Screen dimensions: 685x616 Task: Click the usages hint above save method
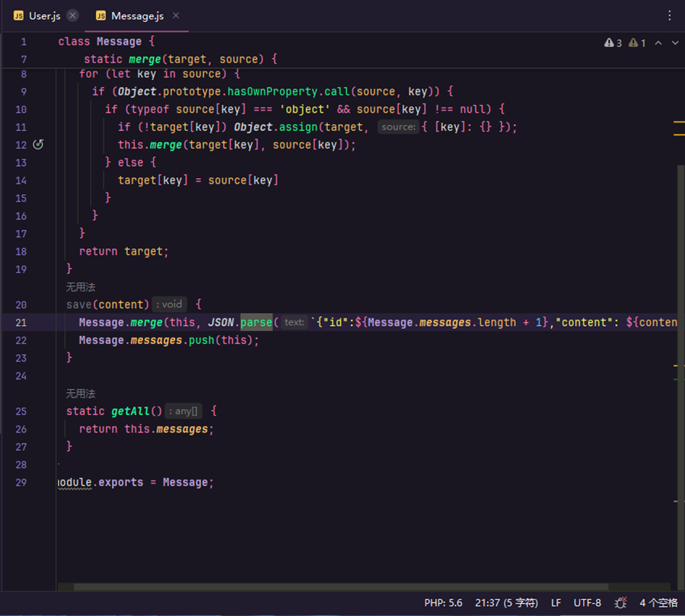point(81,287)
